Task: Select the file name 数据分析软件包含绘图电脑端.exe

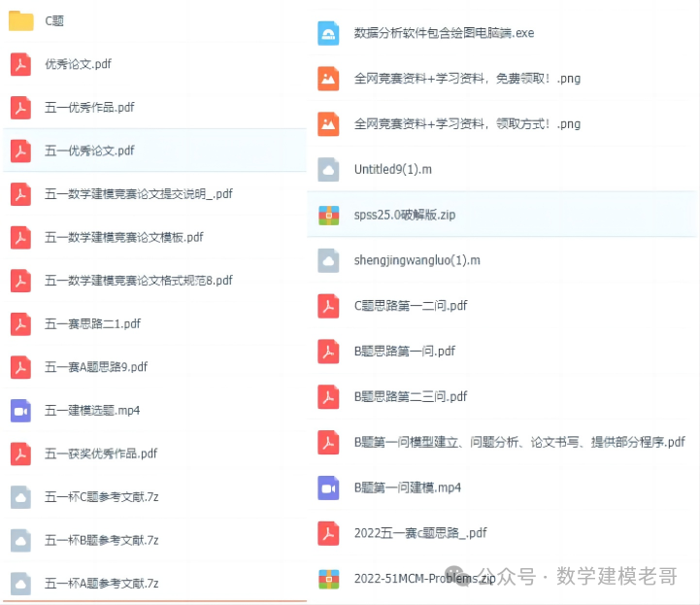Action: coord(445,33)
